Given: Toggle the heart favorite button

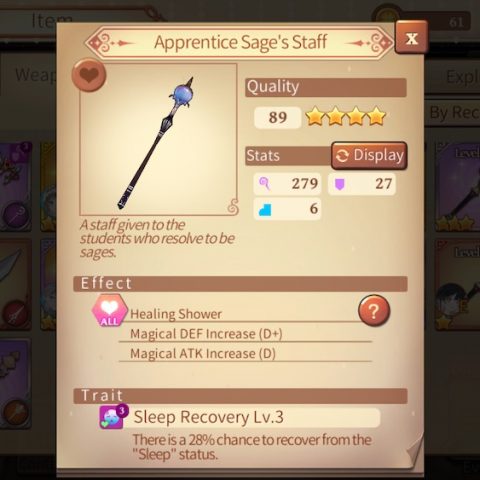Looking at the screenshot, I should [89, 75].
